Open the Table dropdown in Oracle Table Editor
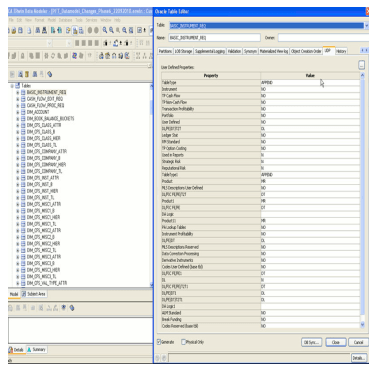Screen dimensions: 380x369 [x=366, y=25]
